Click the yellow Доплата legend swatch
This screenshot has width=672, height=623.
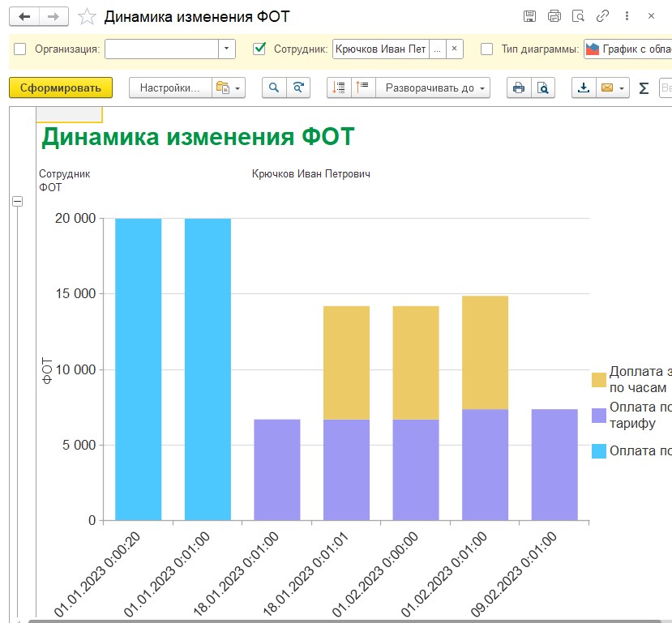coord(599,380)
